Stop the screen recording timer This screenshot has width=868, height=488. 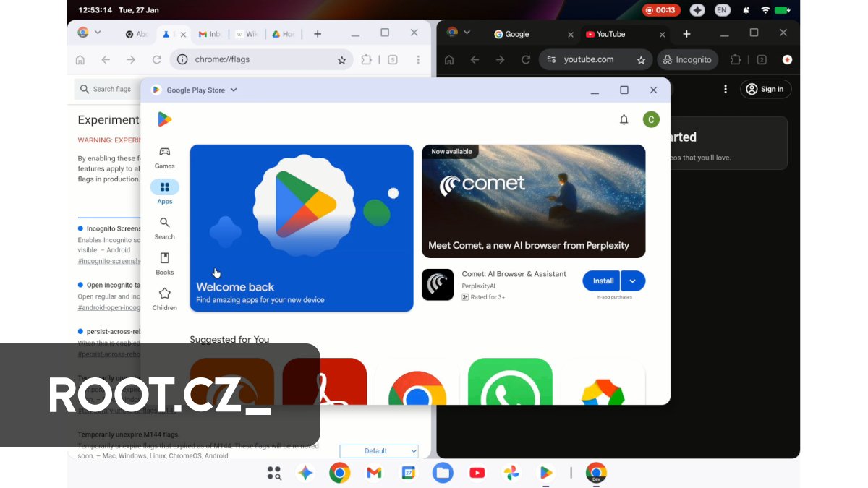tap(660, 10)
